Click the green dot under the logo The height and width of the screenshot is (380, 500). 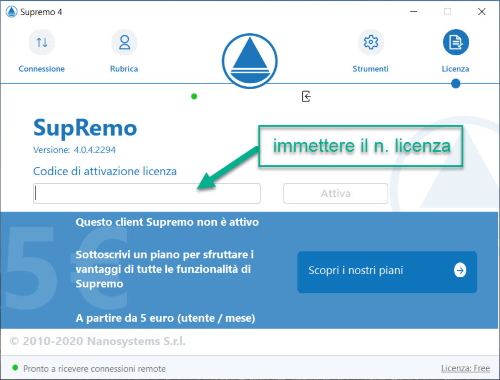(x=194, y=96)
